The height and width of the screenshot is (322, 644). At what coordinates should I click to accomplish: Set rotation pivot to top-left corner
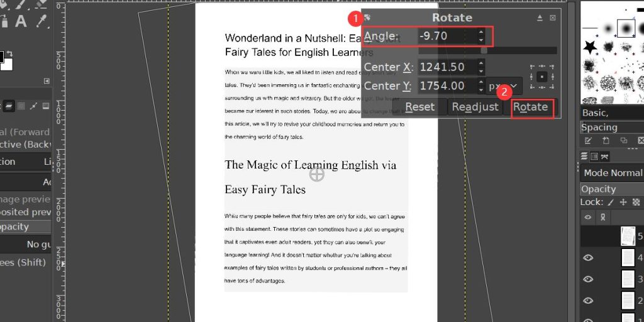(x=532, y=67)
